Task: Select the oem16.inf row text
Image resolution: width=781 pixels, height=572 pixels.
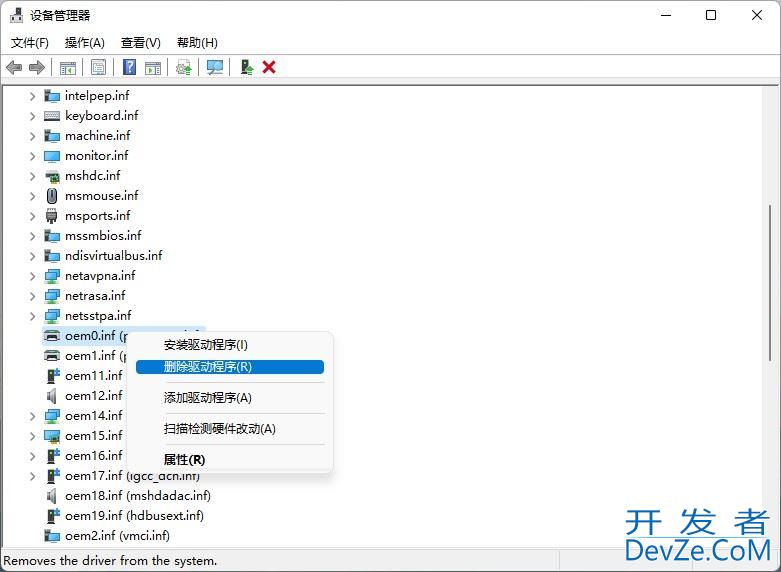Action: pyautogui.click(x=94, y=456)
